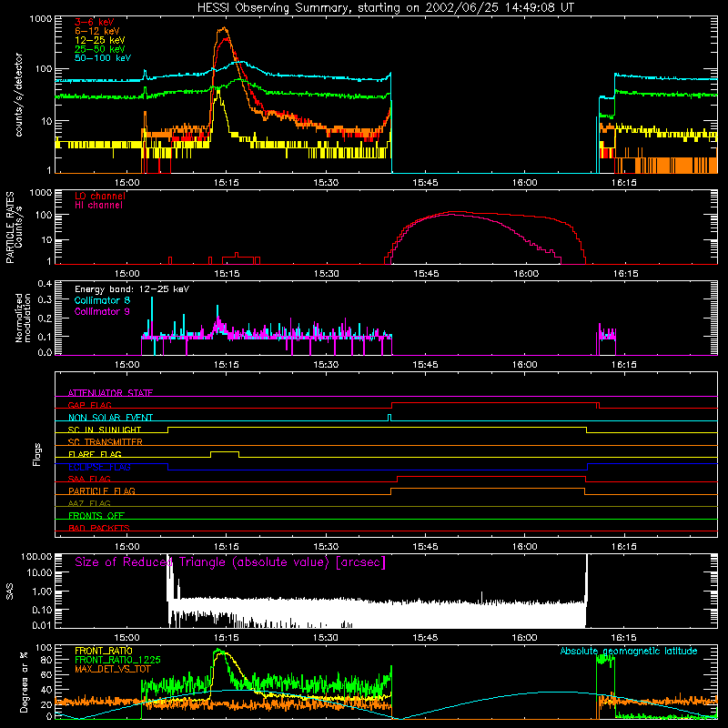Click the 0.4 tick on modulation axis

click(x=45, y=284)
